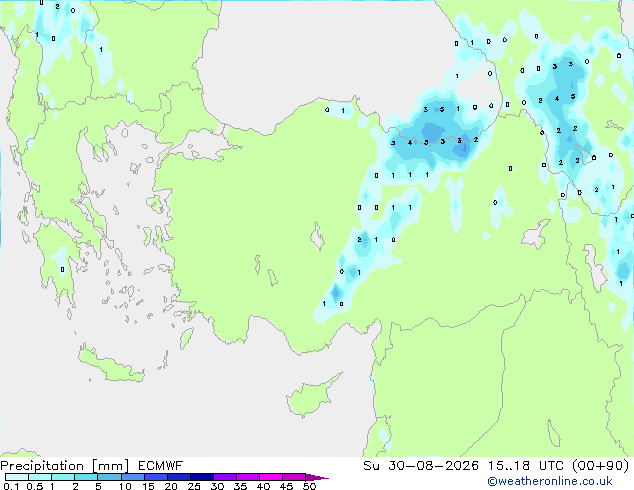Click the "15..18 UTC" time range
This screenshot has height=490, width=634.
(526, 466)
